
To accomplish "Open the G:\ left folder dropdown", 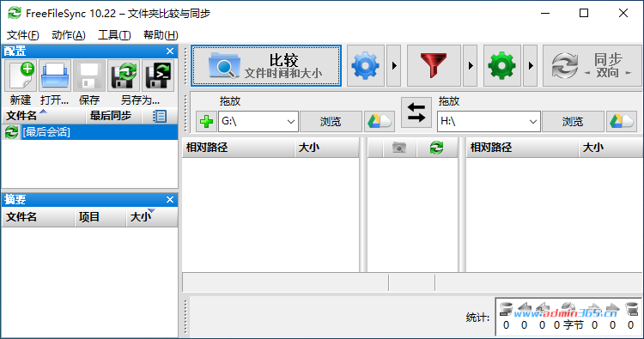I will (290, 122).
